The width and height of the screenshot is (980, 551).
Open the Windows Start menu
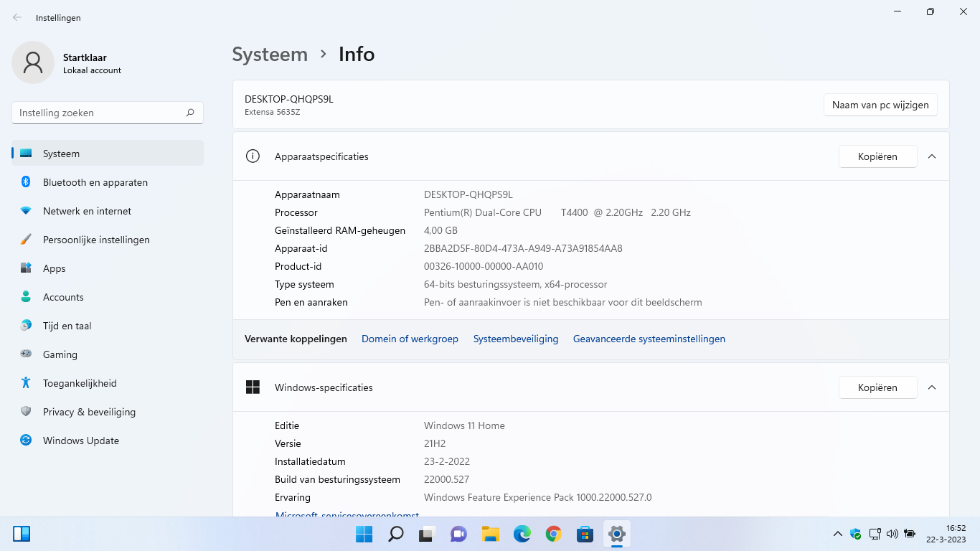[364, 534]
